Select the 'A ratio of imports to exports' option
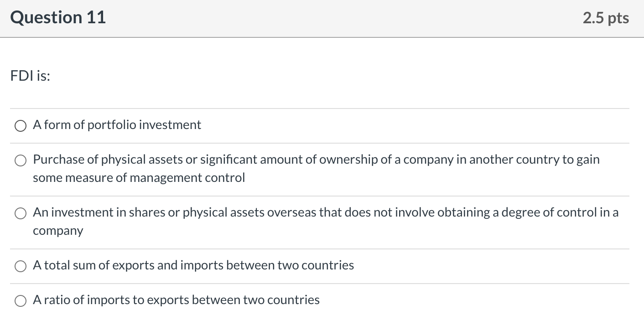 (x=20, y=300)
